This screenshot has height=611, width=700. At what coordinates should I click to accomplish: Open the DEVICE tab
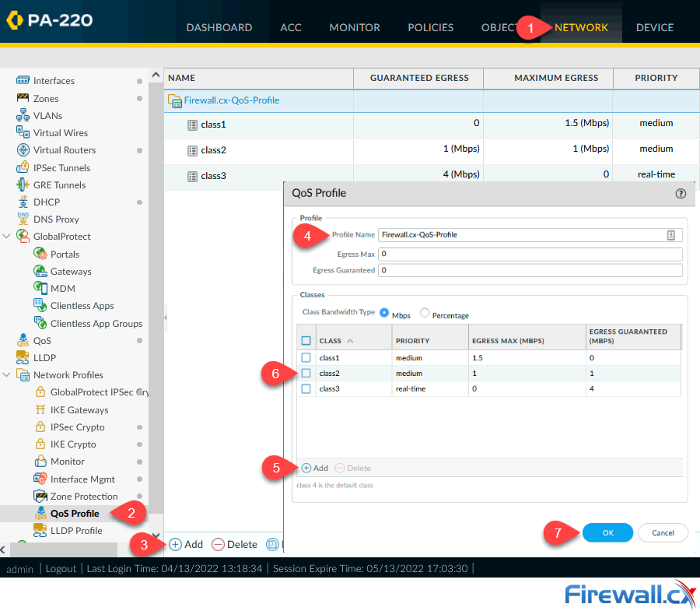pos(654,28)
